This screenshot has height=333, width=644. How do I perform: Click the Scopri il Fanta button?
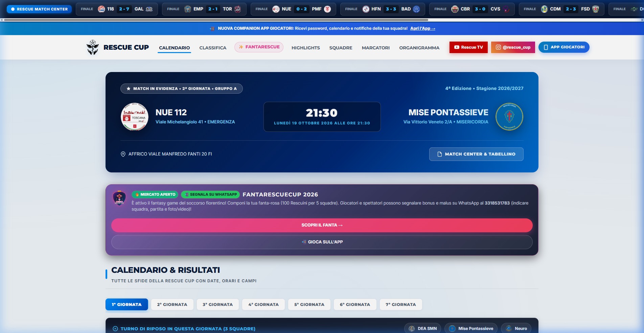[322, 225]
